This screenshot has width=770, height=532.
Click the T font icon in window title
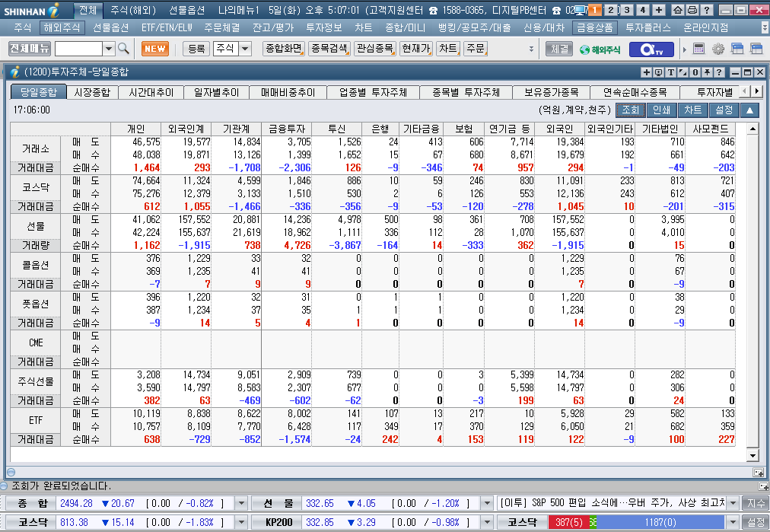point(671,72)
